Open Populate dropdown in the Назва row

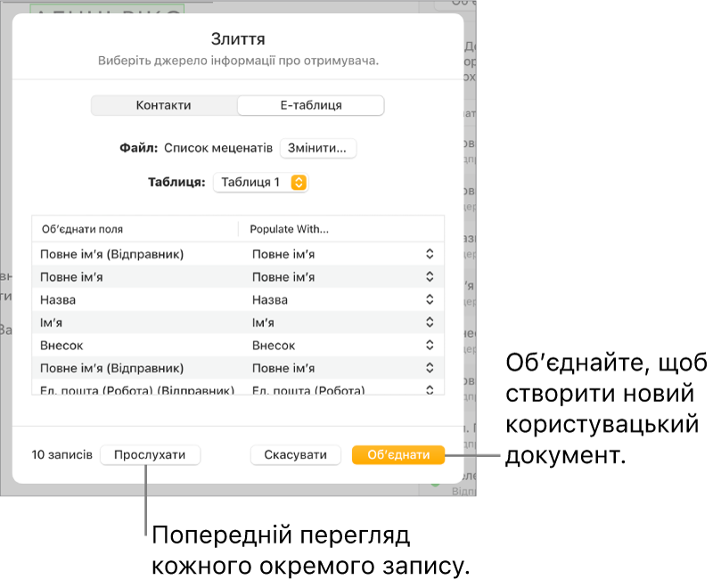click(430, 299)
